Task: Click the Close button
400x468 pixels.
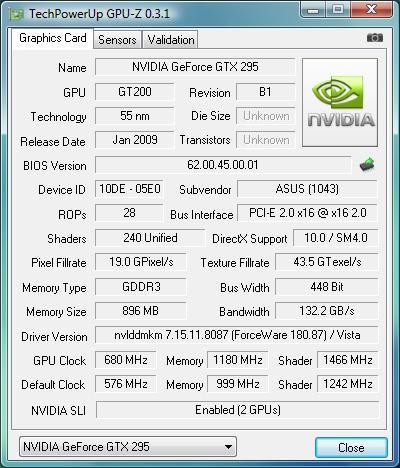Action: point(351,447)
